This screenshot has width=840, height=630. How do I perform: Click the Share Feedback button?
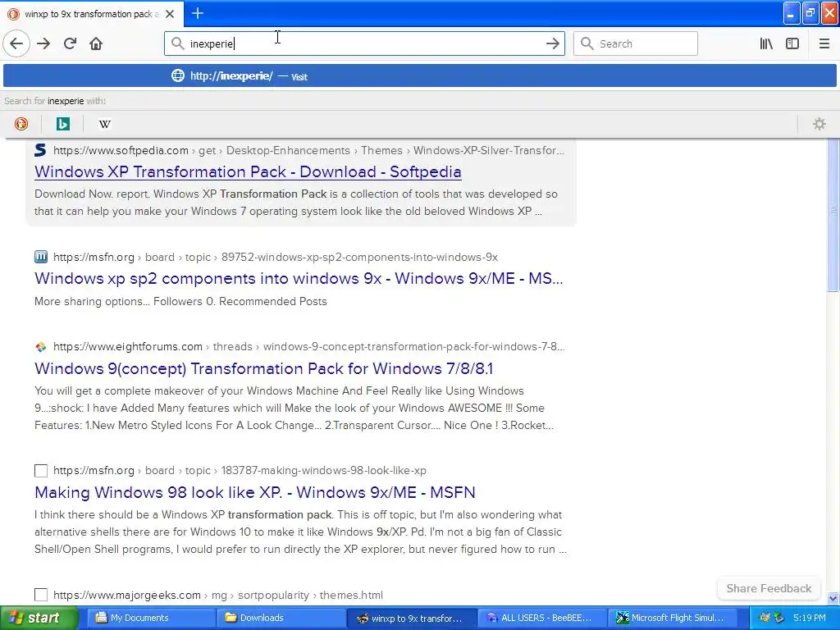(769, 588)
